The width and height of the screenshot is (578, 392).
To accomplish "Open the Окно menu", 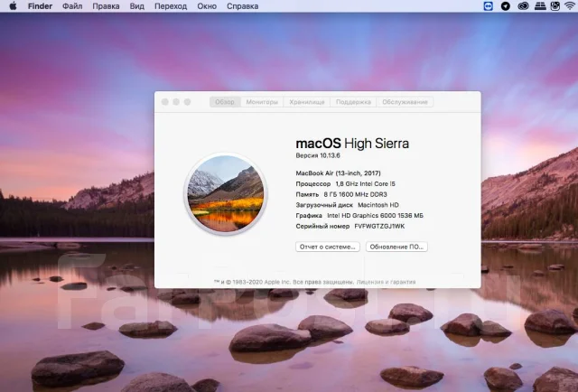I will (207, 6).
